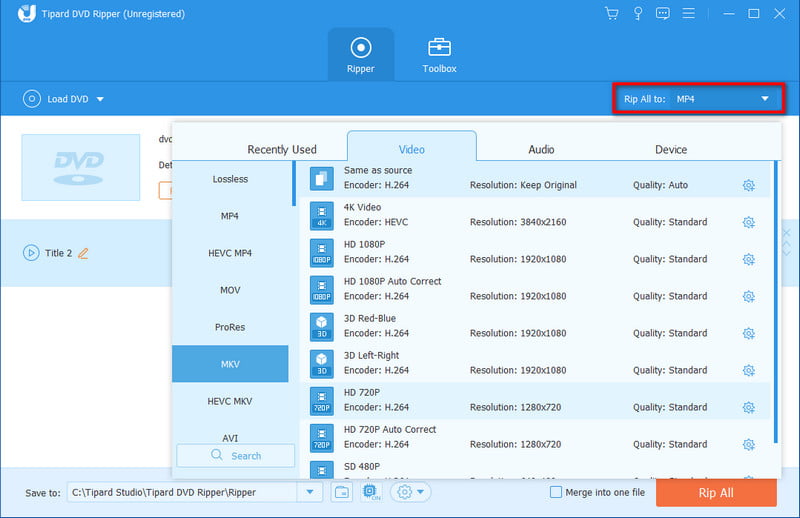Choose HEVC MP4 in format list

pos(230,253)
